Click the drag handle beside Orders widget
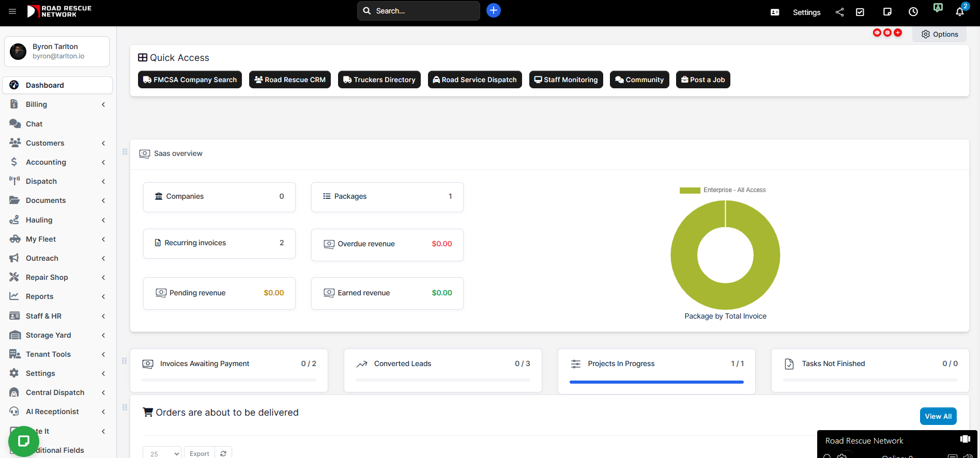980x458 pixels. 125,407
